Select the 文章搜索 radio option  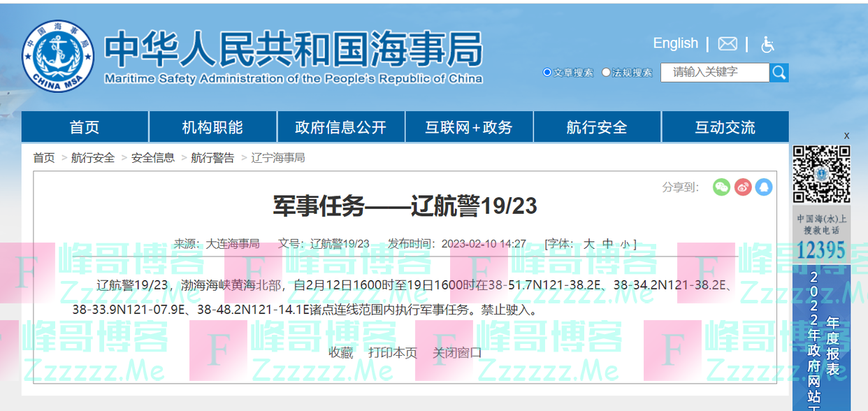click(x=547, y=72)
